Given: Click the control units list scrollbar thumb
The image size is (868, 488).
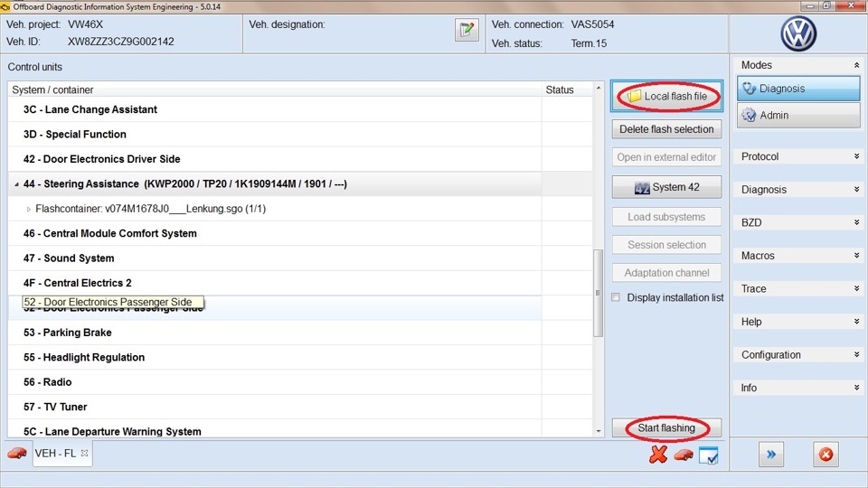Looking at the screenshot, I should click(598, 293).
